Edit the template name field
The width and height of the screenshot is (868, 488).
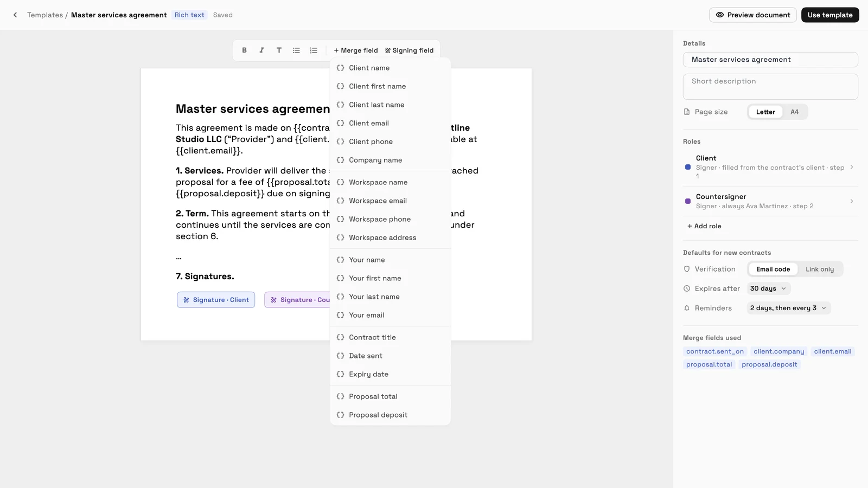(x=770, y=60)
